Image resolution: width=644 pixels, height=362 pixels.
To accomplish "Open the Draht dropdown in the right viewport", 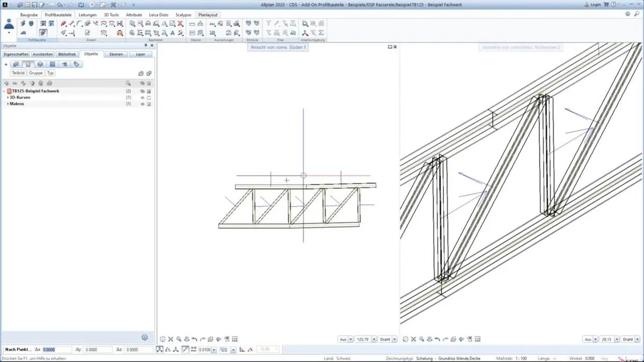I will coord(637,339).
